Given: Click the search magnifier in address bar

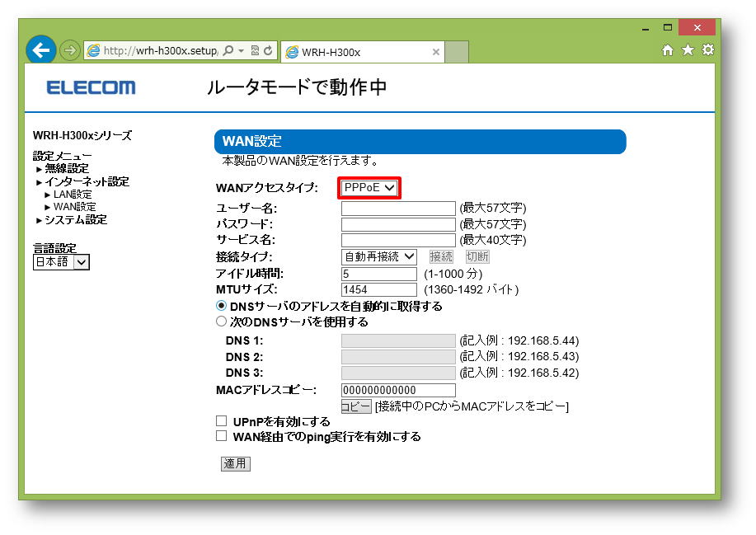Looking at the screenshot, I should point(228,50).
